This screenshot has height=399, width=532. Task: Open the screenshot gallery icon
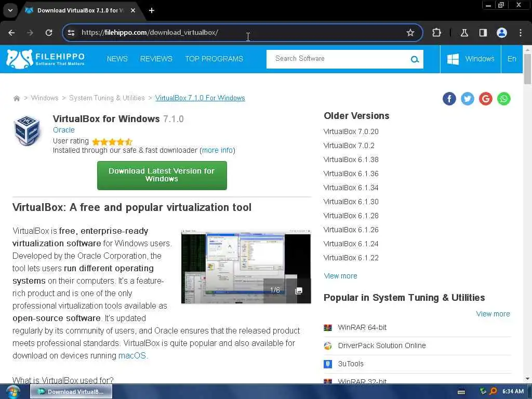299,291
